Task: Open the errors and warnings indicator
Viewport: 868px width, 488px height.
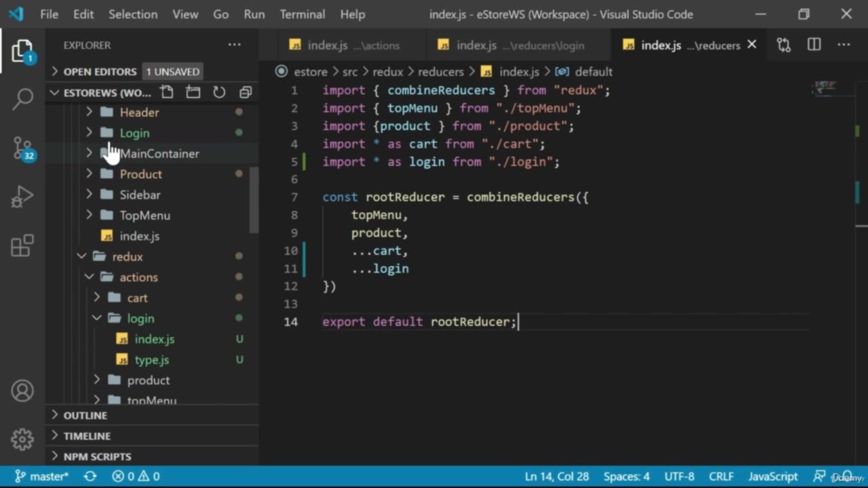Action: tap(136, 476)
